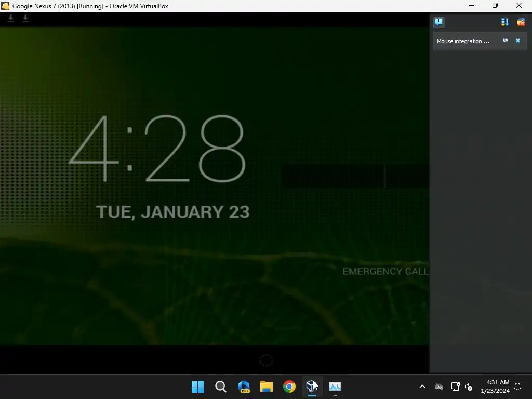The image size is (532, 399).
Task: Launch Google Chrome from taskbar
Action: [289, 387]
